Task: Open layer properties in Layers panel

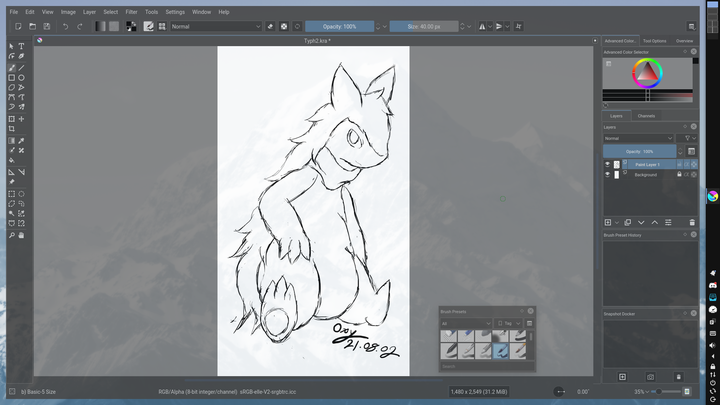Action: [669, 223]
